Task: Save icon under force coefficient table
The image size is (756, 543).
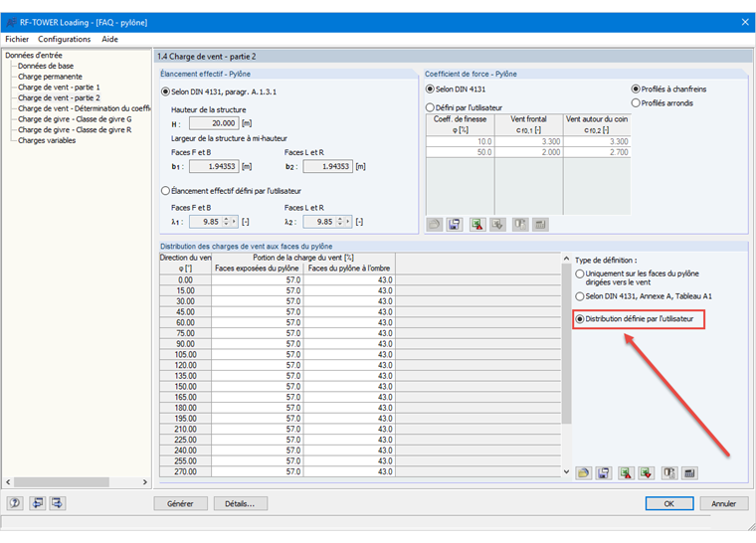Action: tap(455, 224)
